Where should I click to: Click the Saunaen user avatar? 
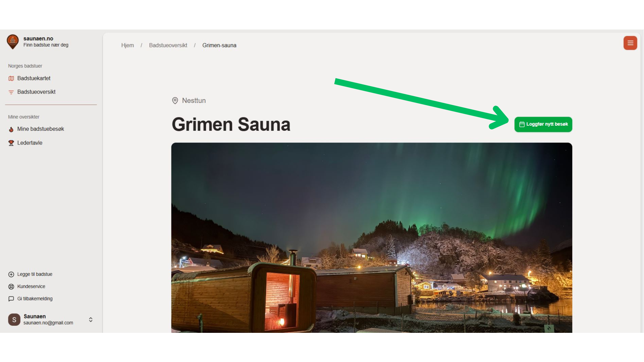click(x=14, y=320)
